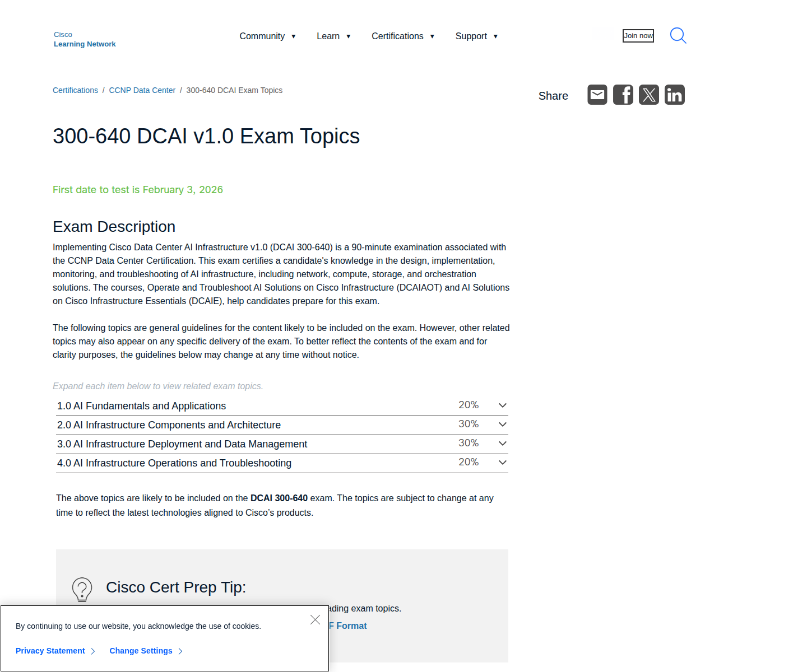Open Privacy Statement link

tap(55, 651)
